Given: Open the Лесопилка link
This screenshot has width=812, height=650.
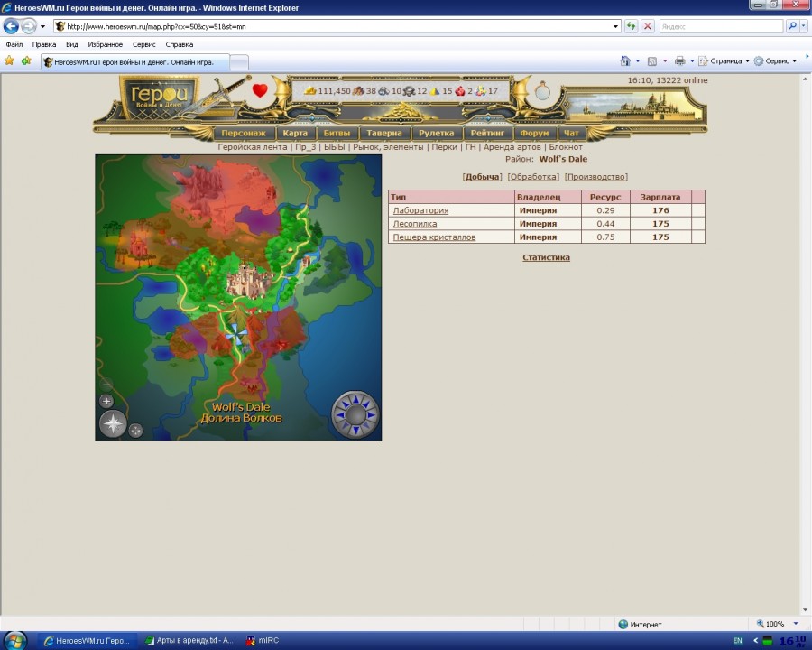Looking at the screenshot, I should [415, 224].
